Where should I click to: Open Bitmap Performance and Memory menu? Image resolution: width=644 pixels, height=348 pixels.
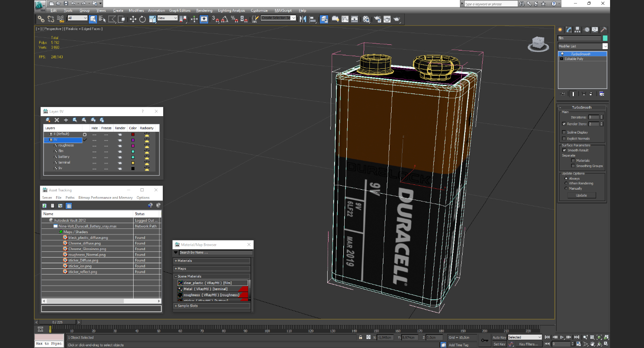(105, 197)
